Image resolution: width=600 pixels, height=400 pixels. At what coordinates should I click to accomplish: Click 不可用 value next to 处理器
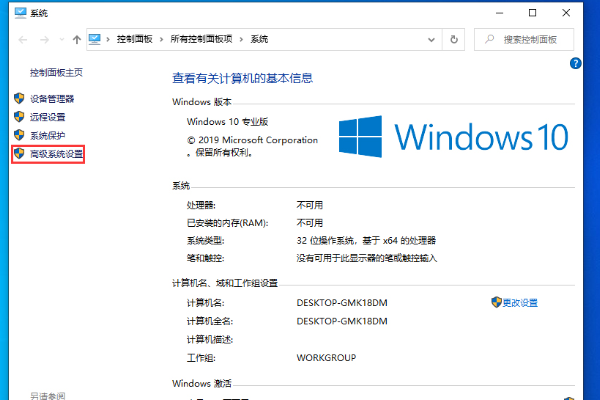point(310,205)
